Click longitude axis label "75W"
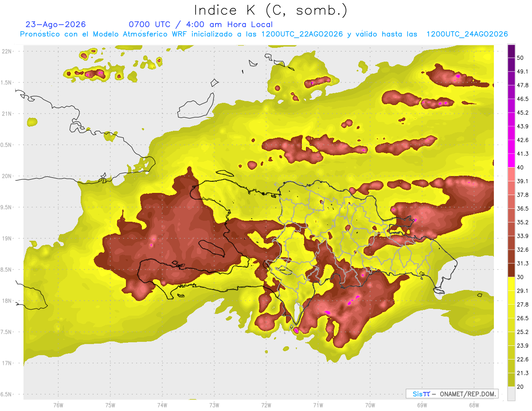This screenshot has width=532, height=411. pos(110,405)
